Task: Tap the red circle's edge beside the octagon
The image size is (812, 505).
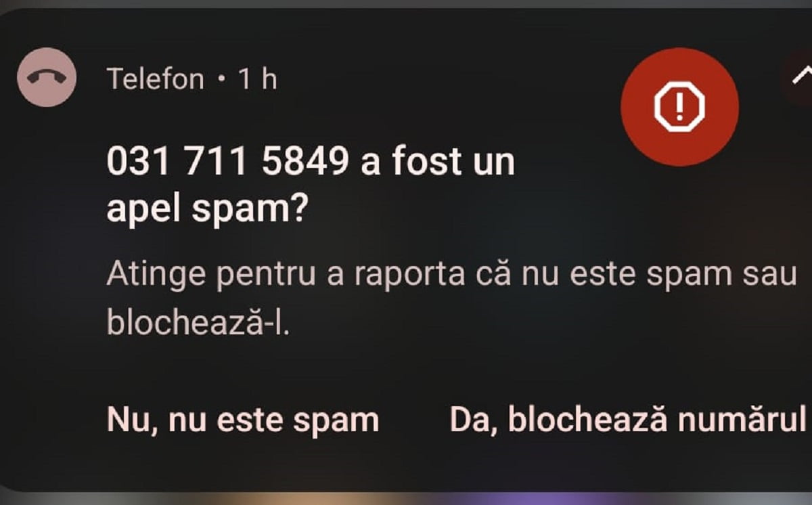Action: coord(633,106)
